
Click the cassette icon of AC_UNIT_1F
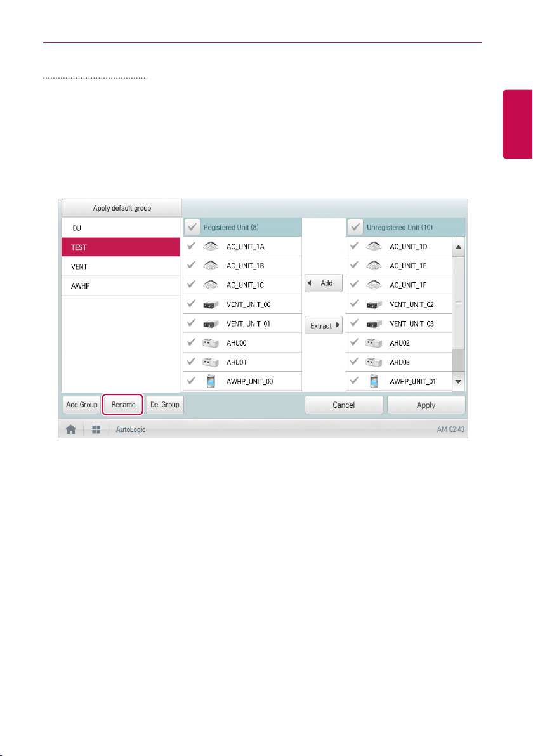click(x=374, y=285)
